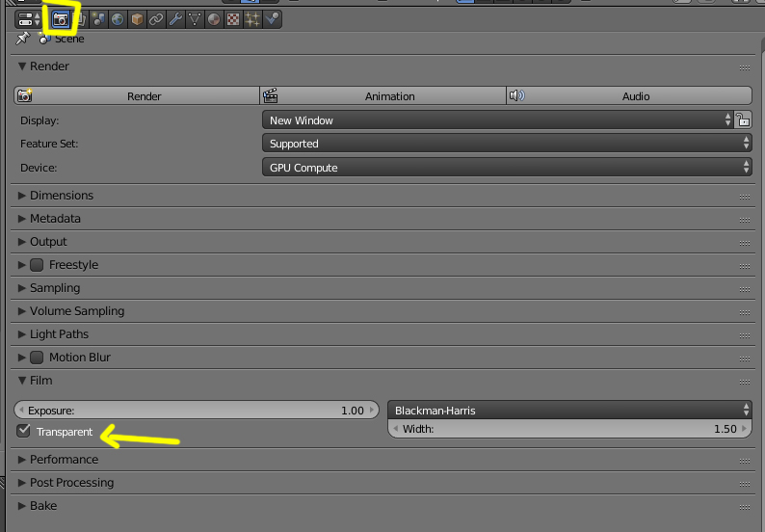Click the "Device:" label

point(39,168)
